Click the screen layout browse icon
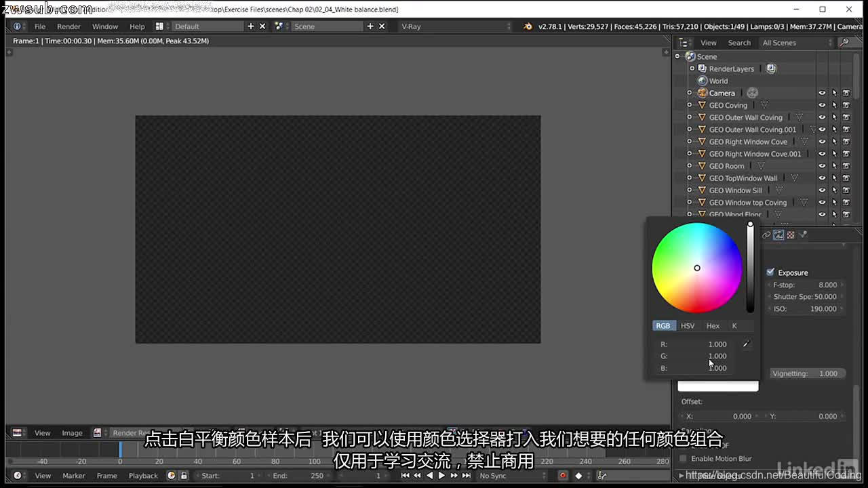 point(159,26)
